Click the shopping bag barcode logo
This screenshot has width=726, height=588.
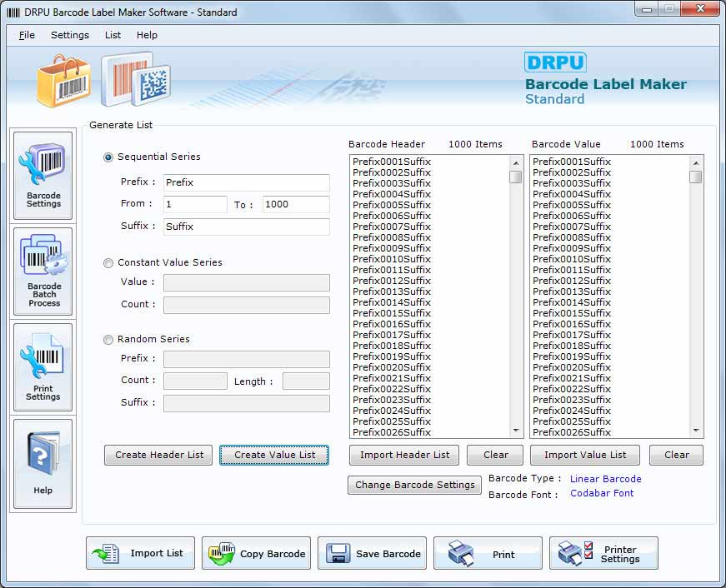[x=64, y=81]
